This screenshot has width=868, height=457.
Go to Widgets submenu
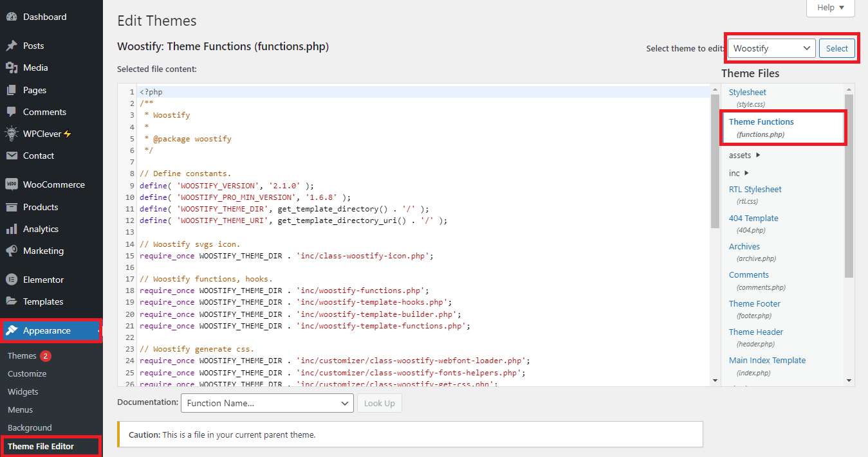pos(23,391)
